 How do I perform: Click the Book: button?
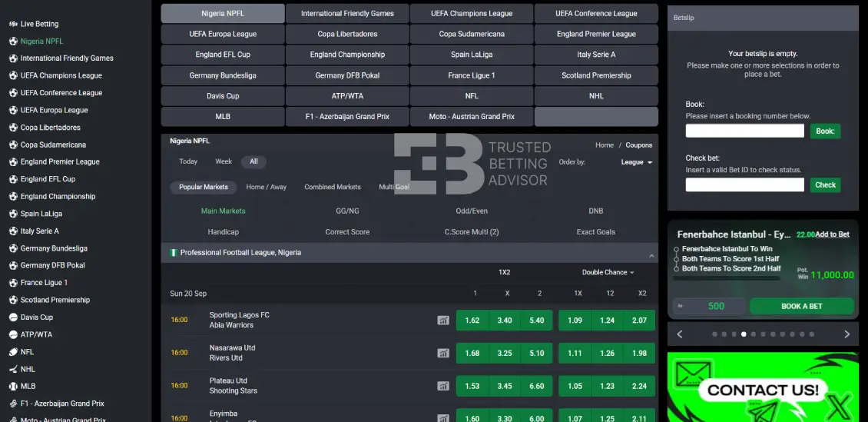[x=825, y=131]
